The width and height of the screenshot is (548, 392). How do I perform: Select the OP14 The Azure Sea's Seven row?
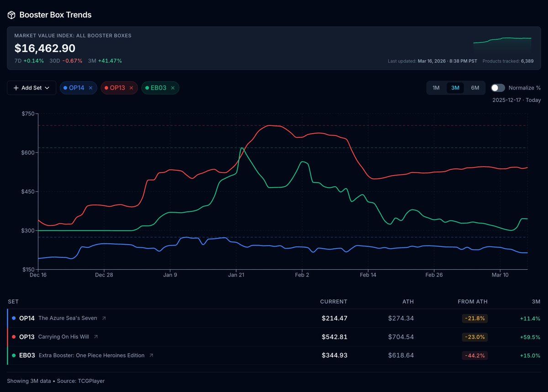point(274,319)
